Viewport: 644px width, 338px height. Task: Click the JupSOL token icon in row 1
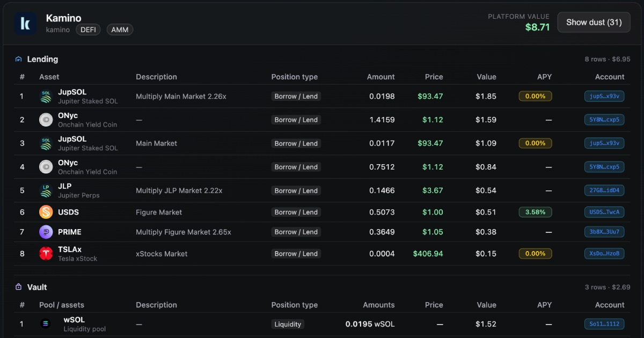[46, 97]
